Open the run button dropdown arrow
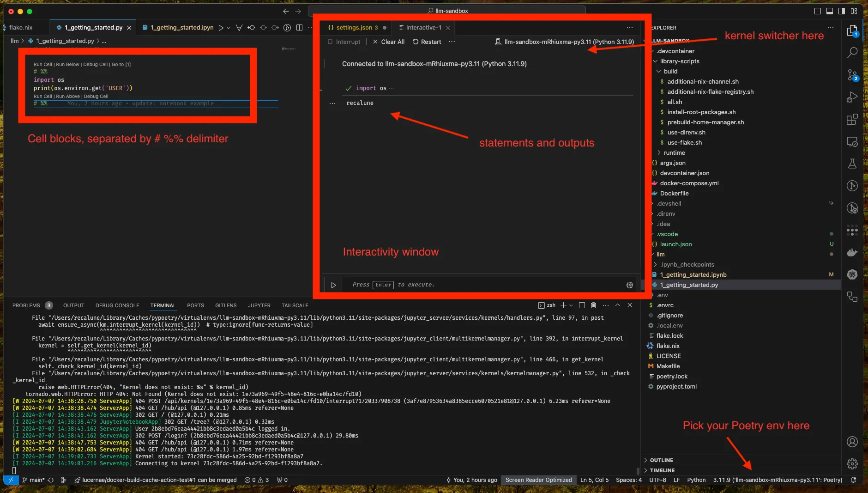Viewport: 868px width, 493px height. pos(229,28)
